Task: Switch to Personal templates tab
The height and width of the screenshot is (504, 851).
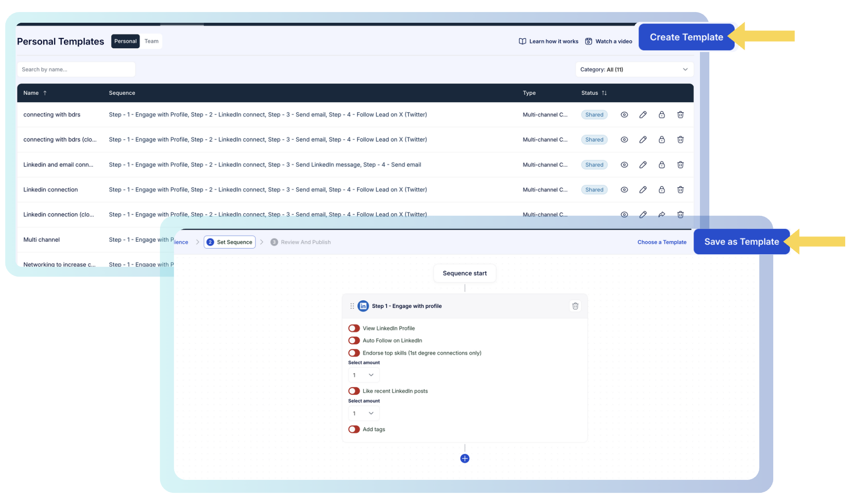Action: click(x=125, y=41)
